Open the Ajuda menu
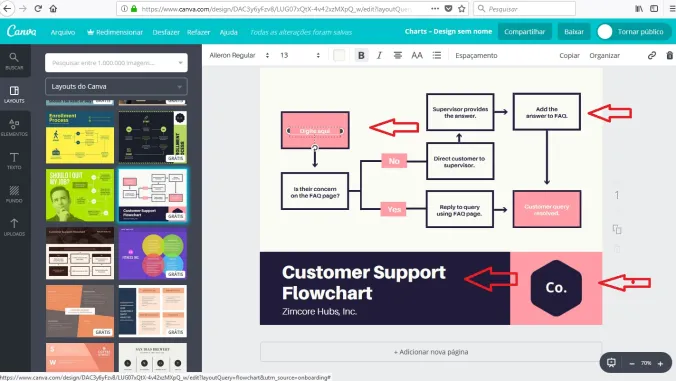Viewport: 676px width, 381px height. (x=228, y=32)
